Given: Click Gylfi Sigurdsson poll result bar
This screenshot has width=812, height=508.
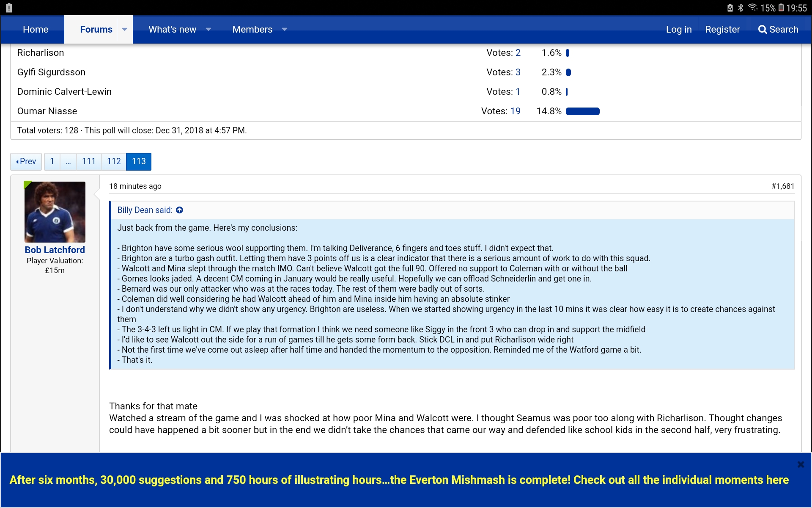Looking at the screenshot, I should (x=568, y=72).
